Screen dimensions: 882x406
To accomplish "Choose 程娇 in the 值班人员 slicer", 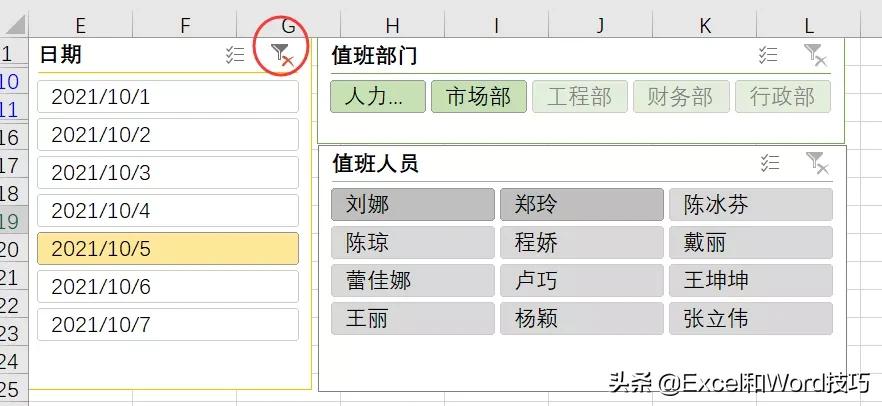I will (582, 243).
